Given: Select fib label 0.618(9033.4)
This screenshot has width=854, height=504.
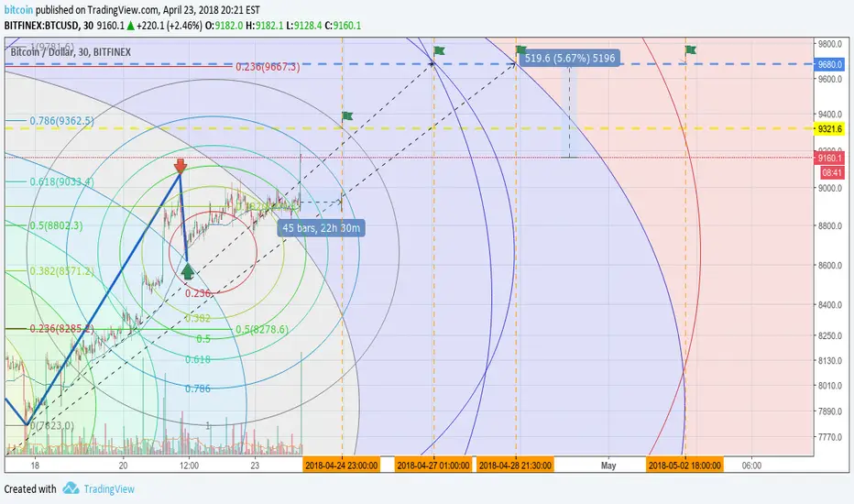Looking at the screenshot, I should click(x=61, y=182).
